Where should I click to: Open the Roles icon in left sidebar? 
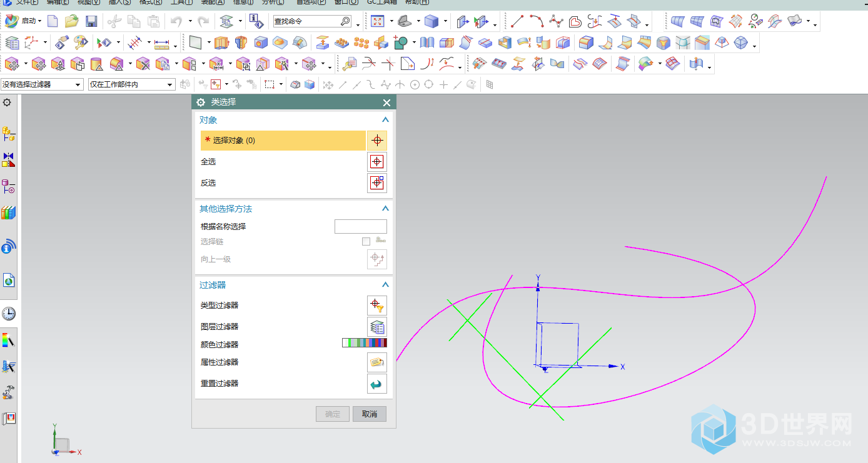coord(9,418)
